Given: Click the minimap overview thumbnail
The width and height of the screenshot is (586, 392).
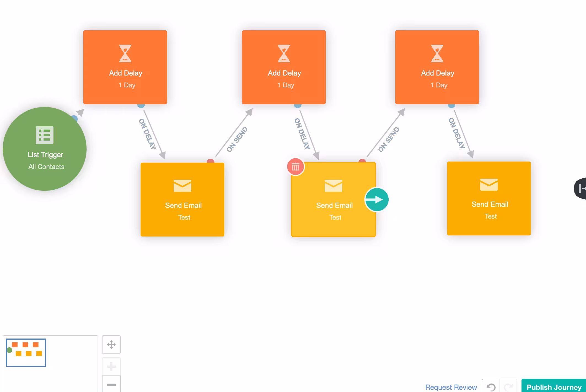Looking at the screenshot, I should point(26,353).
